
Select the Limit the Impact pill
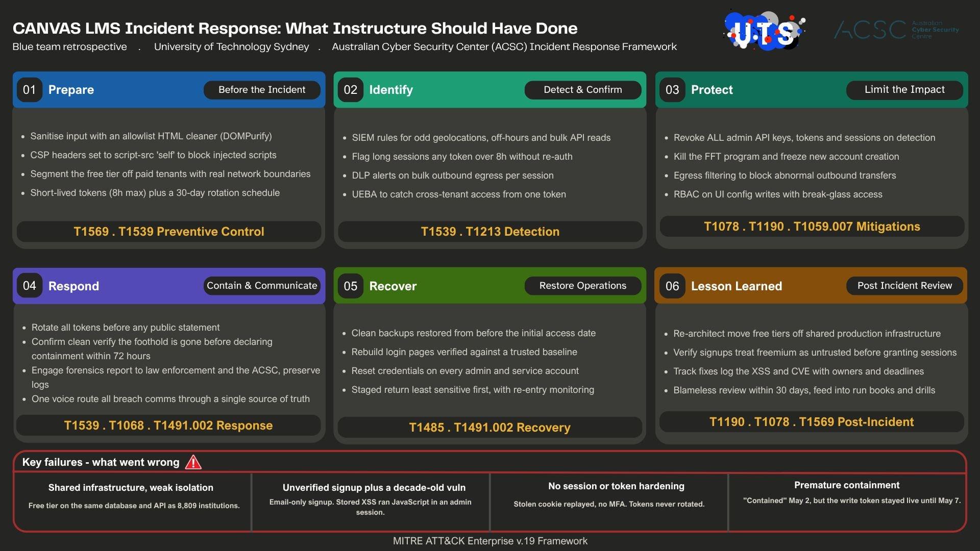(904, 90)
